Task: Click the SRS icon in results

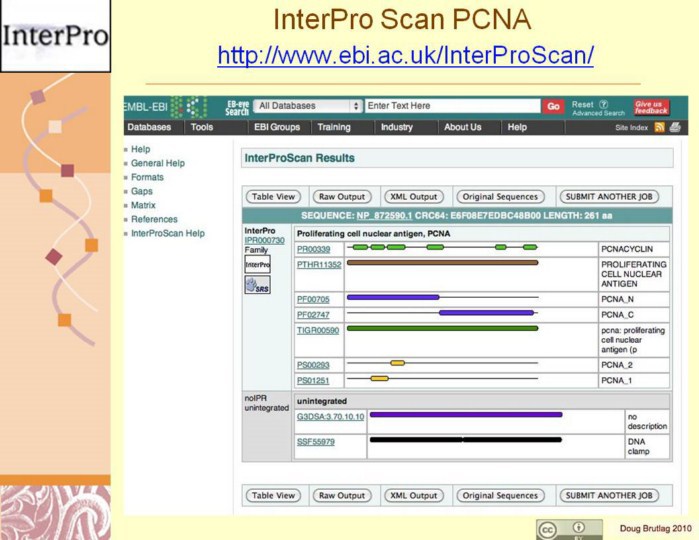Action: 257,286
